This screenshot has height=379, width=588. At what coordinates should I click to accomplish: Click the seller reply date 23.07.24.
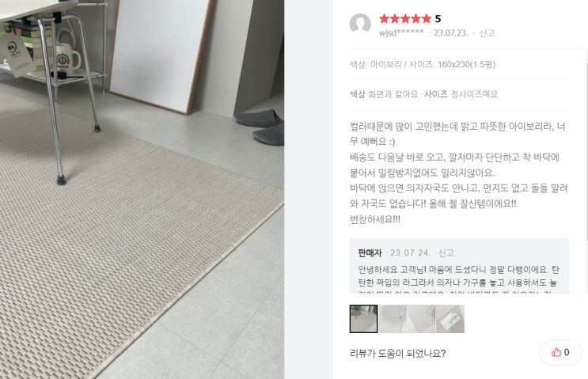(x=410, y=252)
